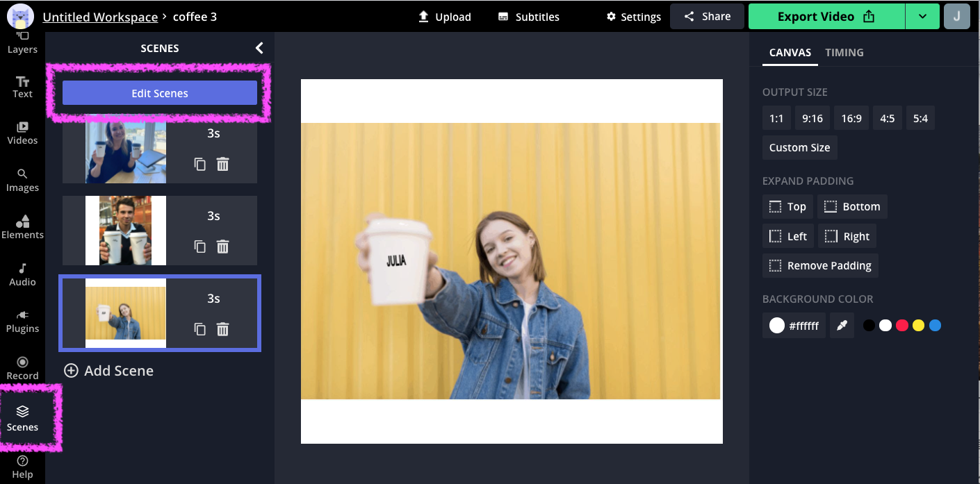Open the Subtitles tool from the top bar
The height and width of the screenshot is (484, 980).
pyautogui.click(x=528, y=17)
